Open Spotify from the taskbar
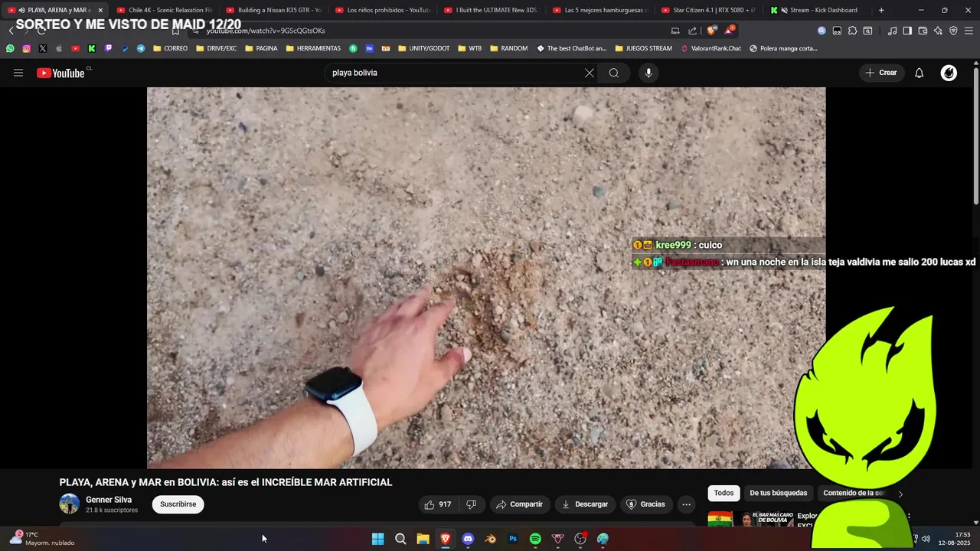980x551 pixels. point(535,539)
